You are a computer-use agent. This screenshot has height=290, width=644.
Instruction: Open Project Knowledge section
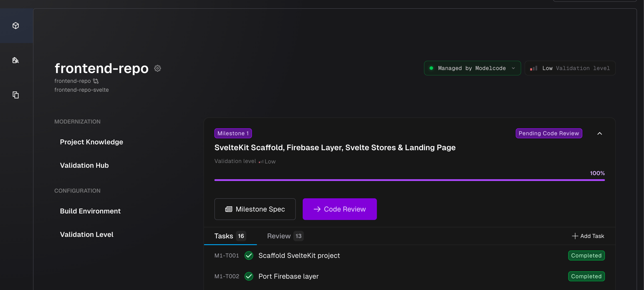pos(91,142)
